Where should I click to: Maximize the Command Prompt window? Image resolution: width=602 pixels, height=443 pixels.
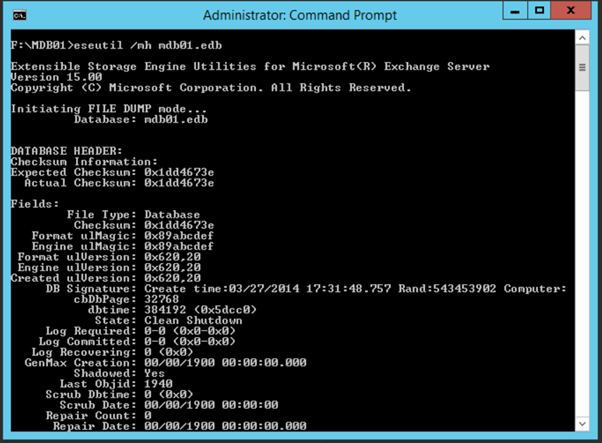(540, 13)
